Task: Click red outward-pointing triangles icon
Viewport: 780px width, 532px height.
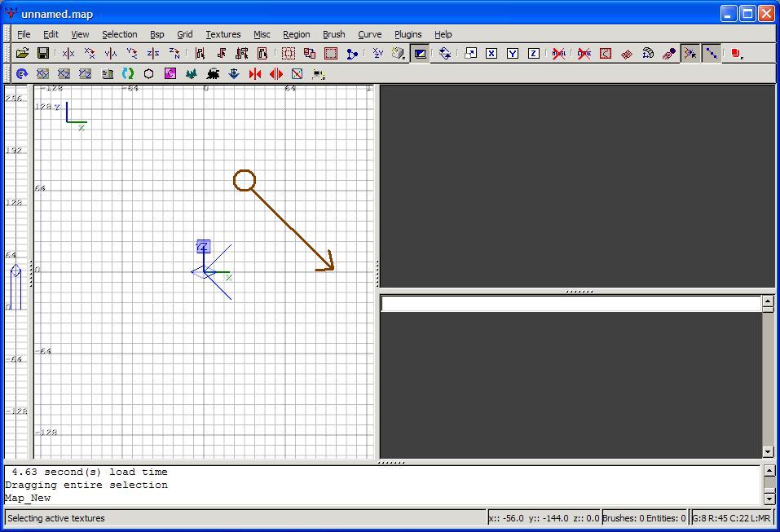Action: (276, 73)
